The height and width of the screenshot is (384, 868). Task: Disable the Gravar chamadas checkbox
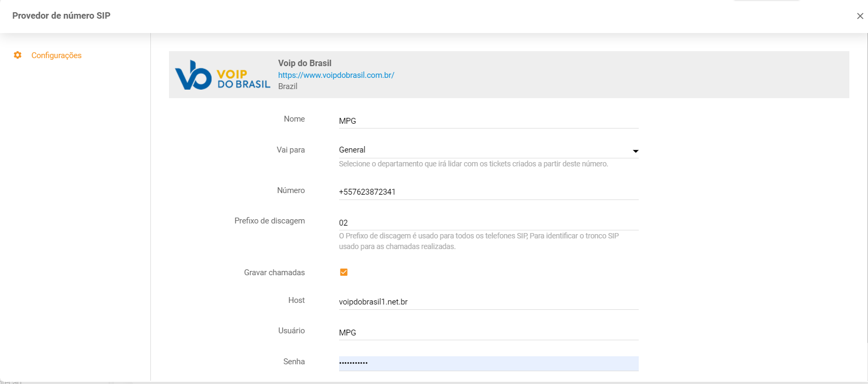pyautogui.click(x=344, y=273)
